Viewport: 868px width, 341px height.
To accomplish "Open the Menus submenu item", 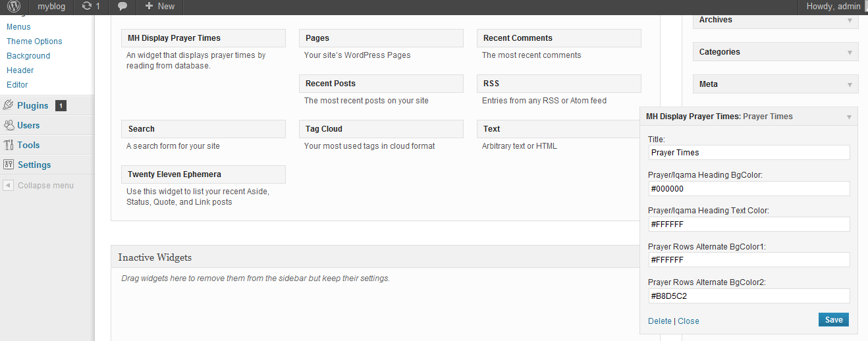I will [18, 27].
